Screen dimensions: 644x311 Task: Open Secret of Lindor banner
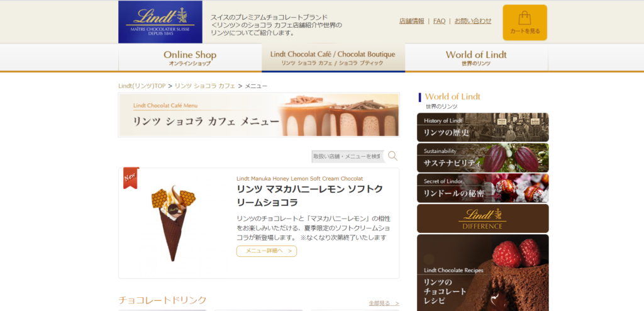[482, 188]
